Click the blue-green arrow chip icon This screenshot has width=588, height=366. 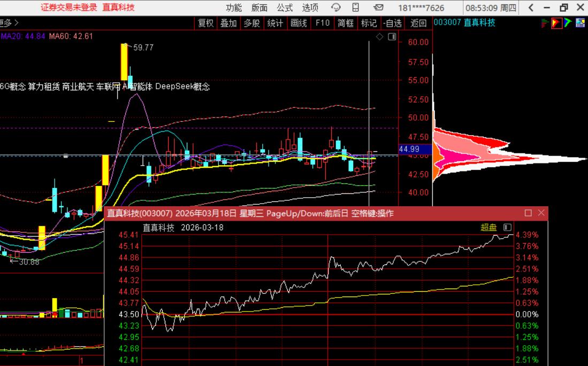568,23
